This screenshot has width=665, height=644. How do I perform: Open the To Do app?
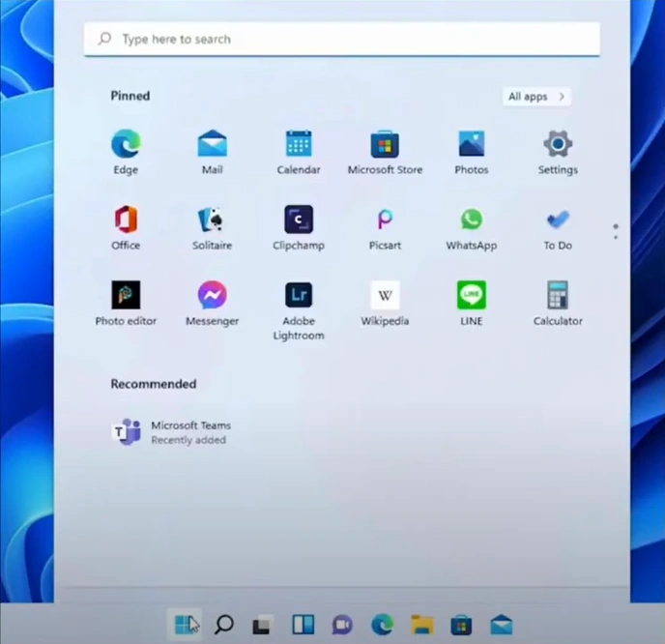point(558,227)
